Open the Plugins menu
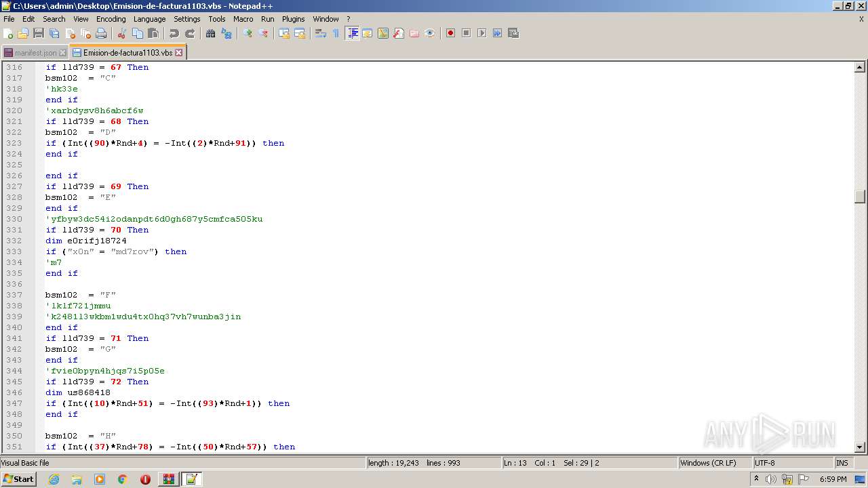 [294, 19]
